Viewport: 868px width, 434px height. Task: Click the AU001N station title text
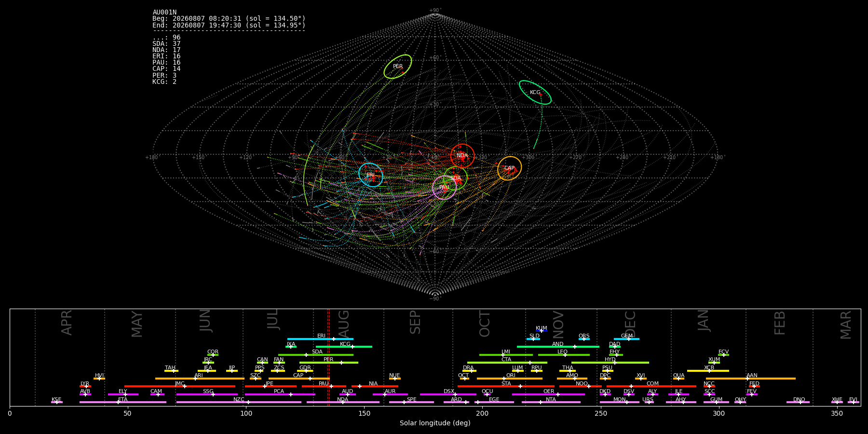point(164,13)
